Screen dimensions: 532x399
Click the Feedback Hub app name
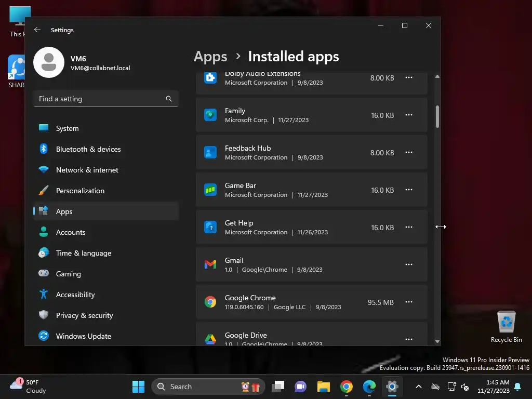pos(248,148)
